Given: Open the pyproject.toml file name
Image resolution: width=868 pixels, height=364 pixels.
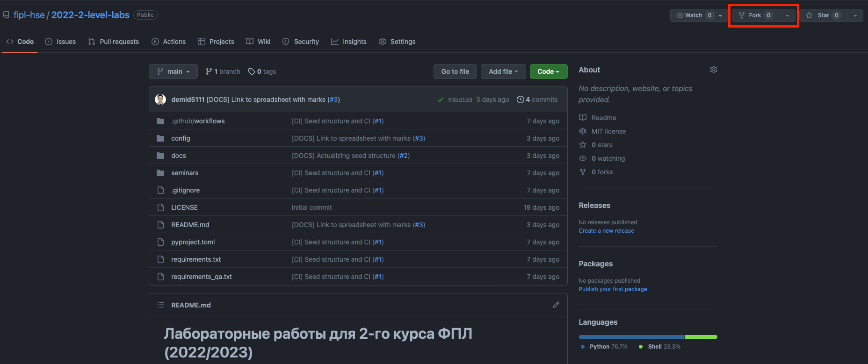Looking at the screenshot, I should (x=193, y=242).
